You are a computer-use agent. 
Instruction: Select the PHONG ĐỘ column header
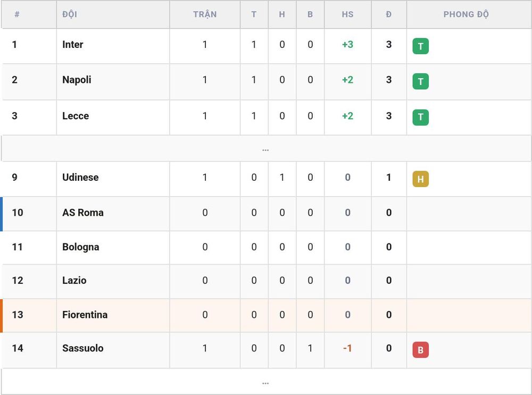point(466,14)
